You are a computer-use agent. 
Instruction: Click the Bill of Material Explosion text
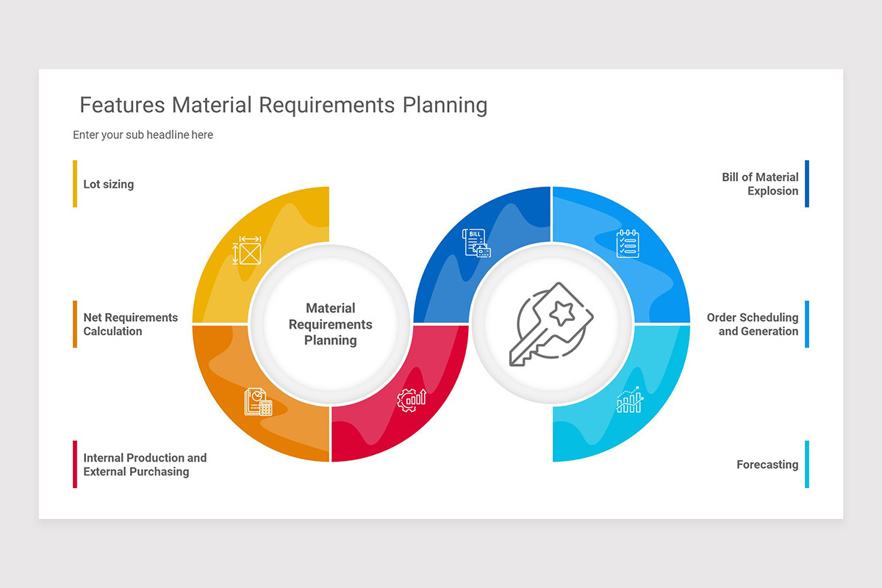tap(760, 184)
